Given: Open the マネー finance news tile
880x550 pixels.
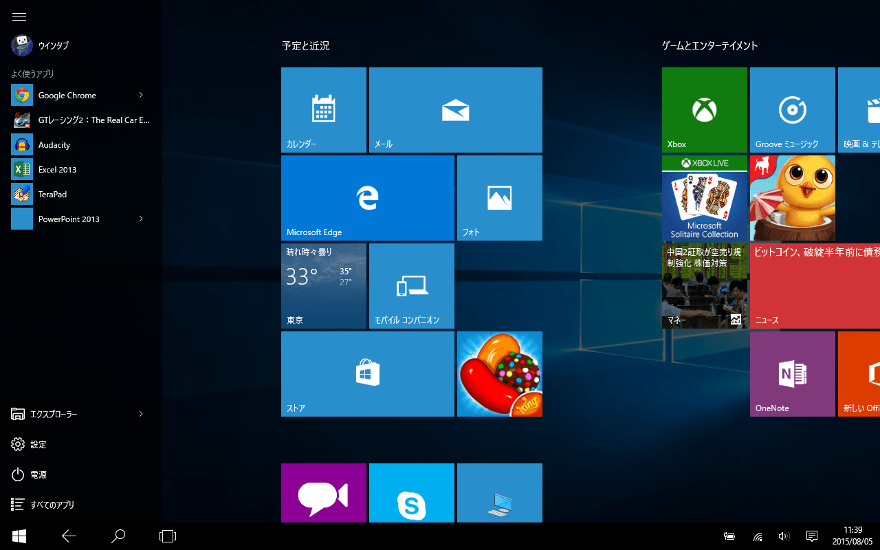Looking at the screenshot, I should click(x=704, y=286).
